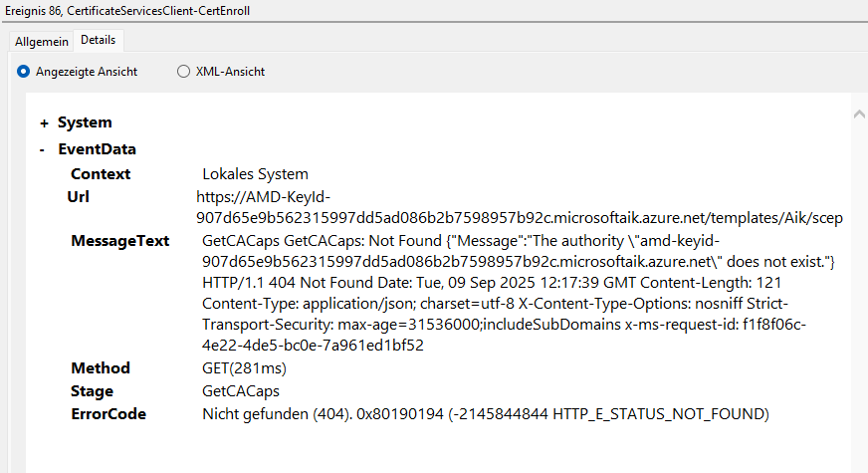Screen dimensions: 868x473
Task: Click the Method field name
Action: tap(101, 368)
